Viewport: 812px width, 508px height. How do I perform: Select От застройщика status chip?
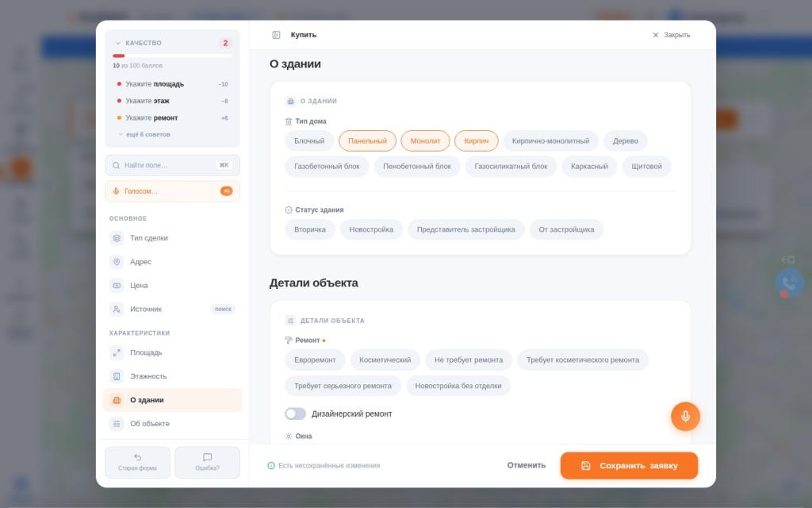point(566,229)
